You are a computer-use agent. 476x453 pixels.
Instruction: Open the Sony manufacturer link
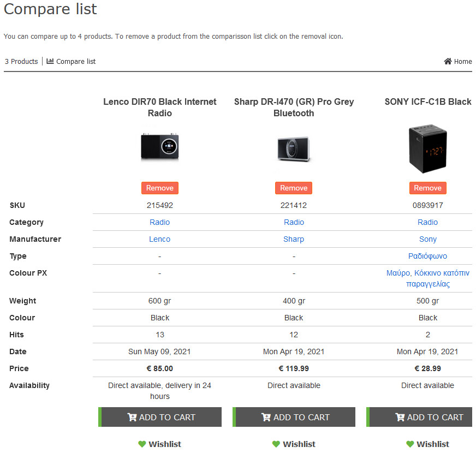pos(428,239)
